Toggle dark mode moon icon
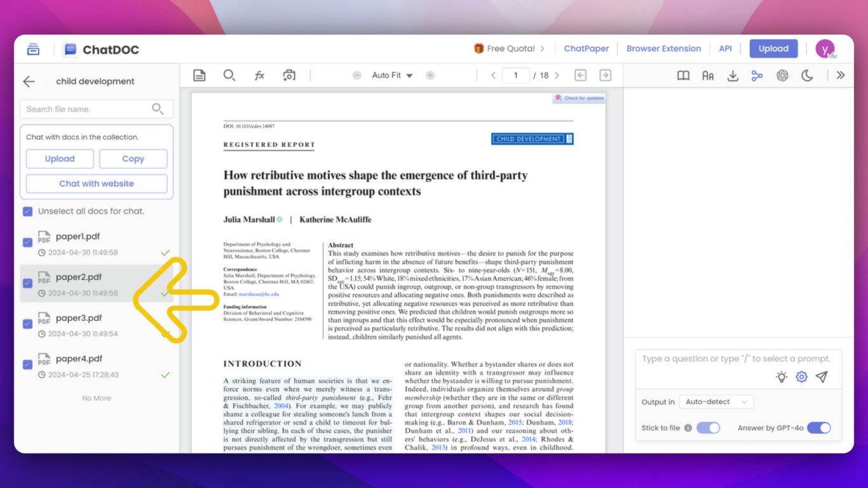868x488 pixels. 807,76
